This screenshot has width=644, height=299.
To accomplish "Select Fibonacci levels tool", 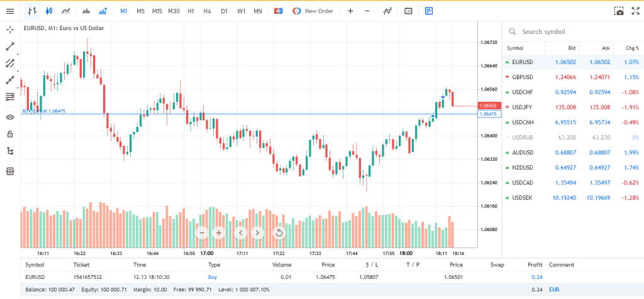I will [10, 97].
